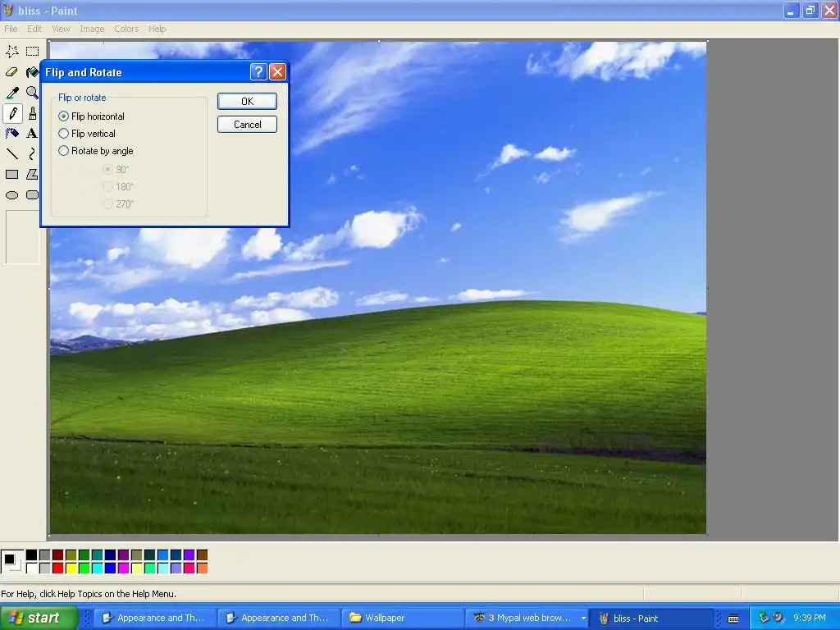Select the dark red maroon swatch
This screenshot has height=630, width=840.
[58, 555]
